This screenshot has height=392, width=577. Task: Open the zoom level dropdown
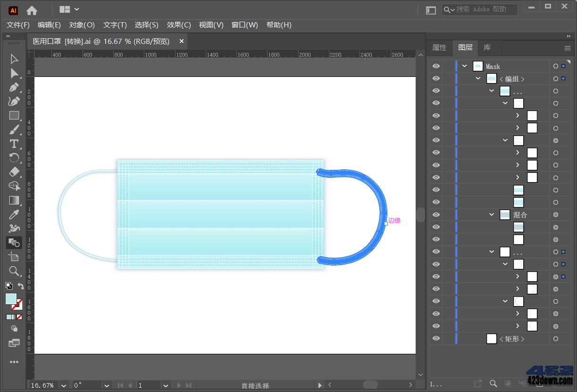(x=64, y=385)
